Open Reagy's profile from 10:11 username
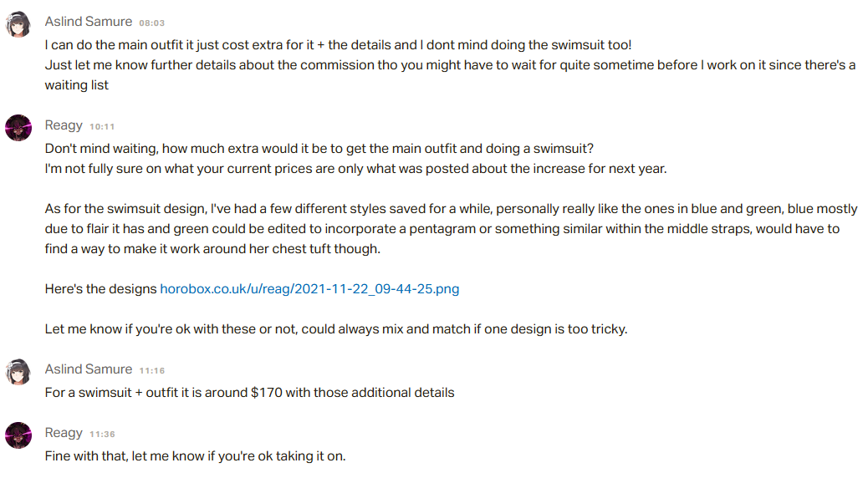 (x=64, y=125)
